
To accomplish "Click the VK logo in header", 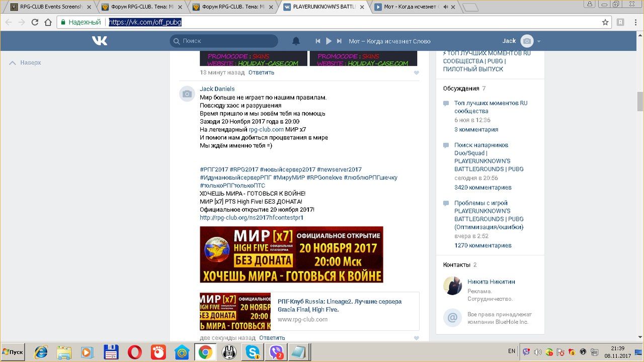I will pos(99,41).
